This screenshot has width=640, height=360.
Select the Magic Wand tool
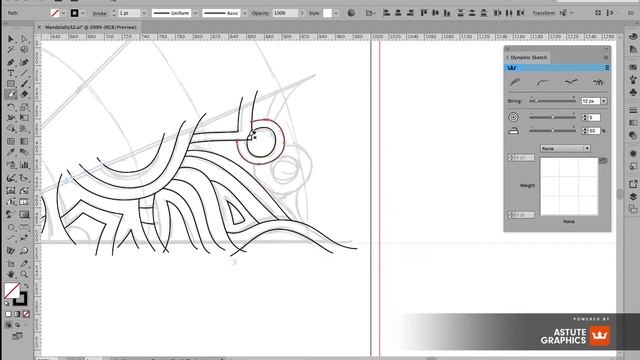point(11,50)
